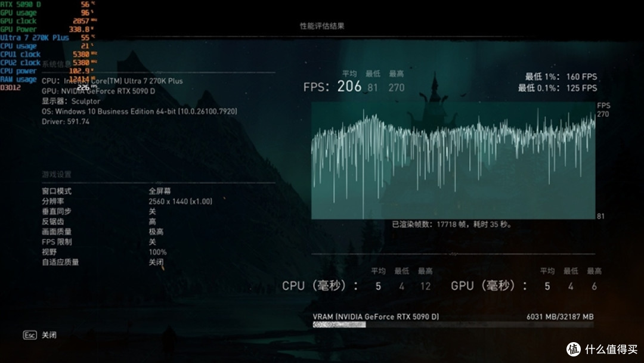
Task: Click the 性能评估结果 title
Action: [x=322, y=26]
